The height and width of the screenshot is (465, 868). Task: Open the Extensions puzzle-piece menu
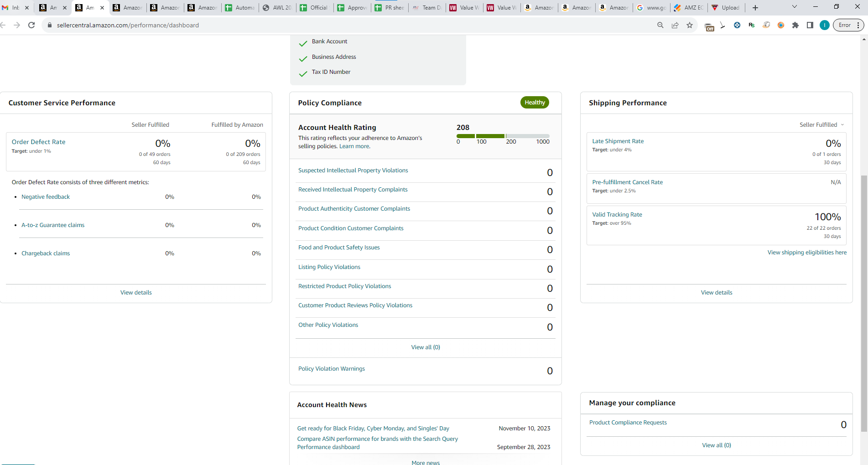point(795,25)
